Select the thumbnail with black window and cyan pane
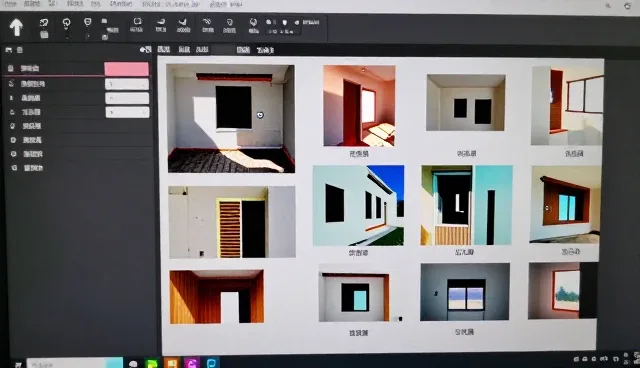This screenshot has width=640, height=368. tap(354, 297)
